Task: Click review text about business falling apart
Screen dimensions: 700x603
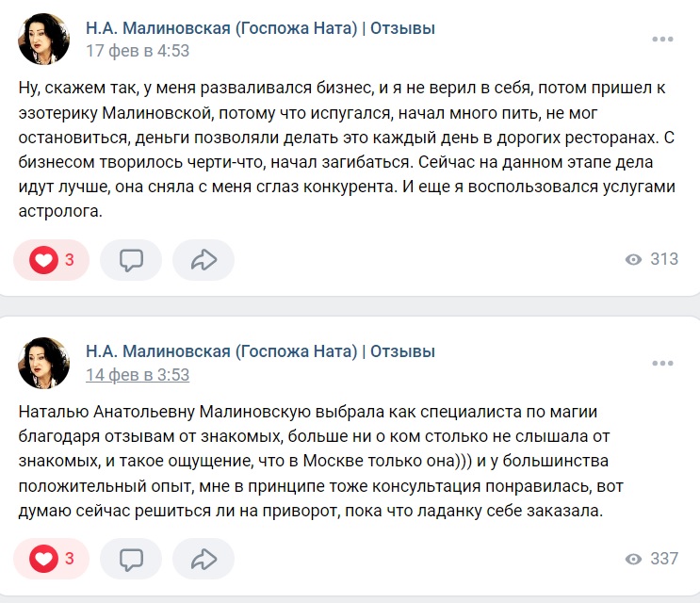Action: tap(347, 150)
